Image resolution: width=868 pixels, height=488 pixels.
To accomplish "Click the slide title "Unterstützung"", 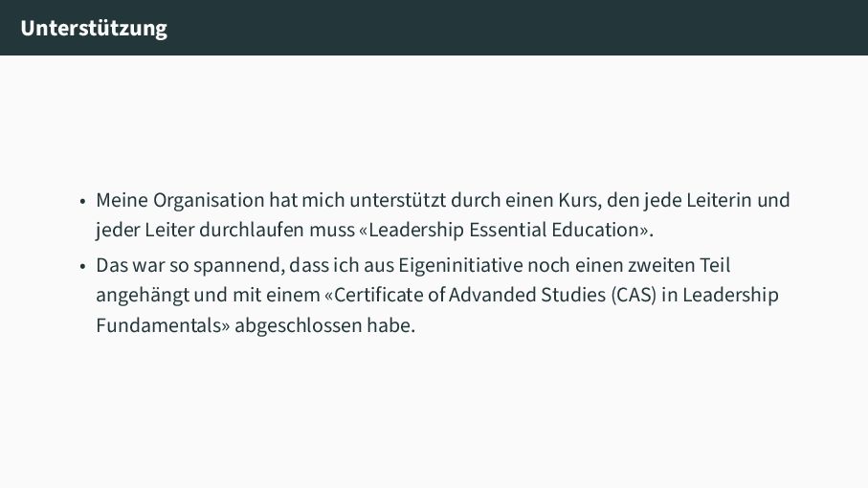I will tap(94, 28).
